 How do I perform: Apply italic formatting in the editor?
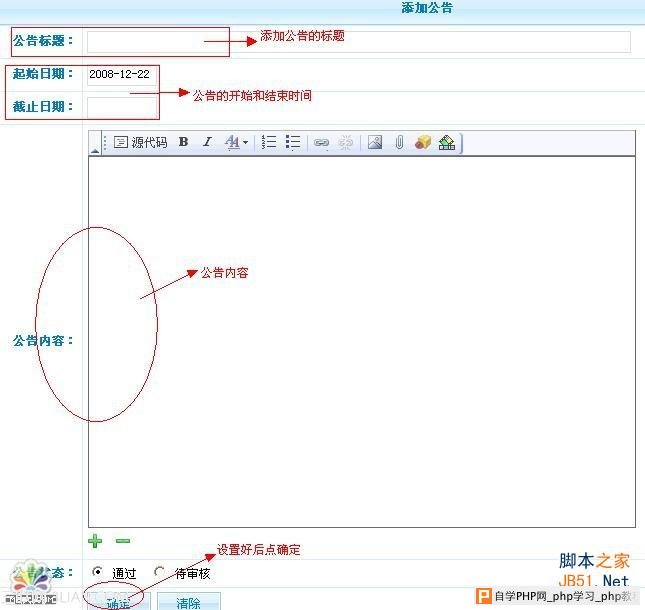[207, 142]
